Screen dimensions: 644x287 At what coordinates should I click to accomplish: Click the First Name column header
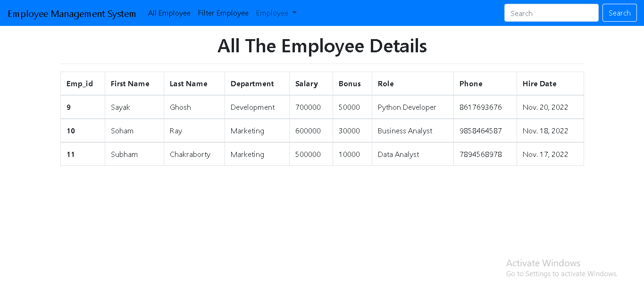coord(134,84)
